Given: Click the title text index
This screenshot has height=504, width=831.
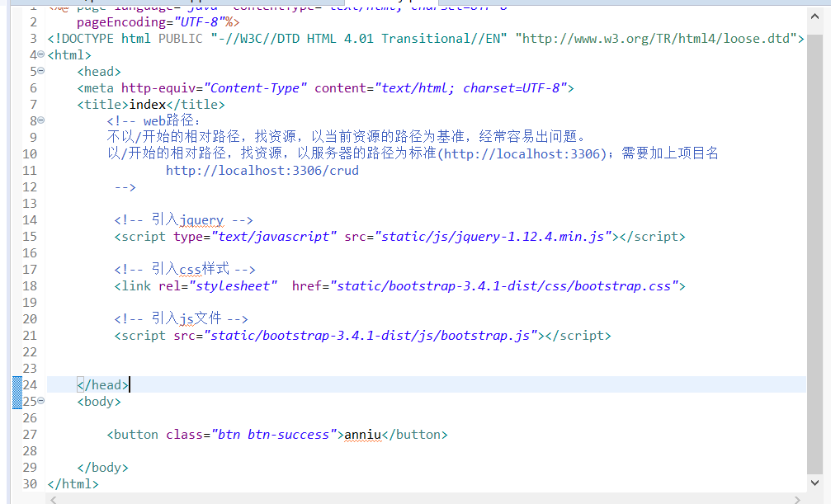Looking at the screenshot, I should point(148,105).
